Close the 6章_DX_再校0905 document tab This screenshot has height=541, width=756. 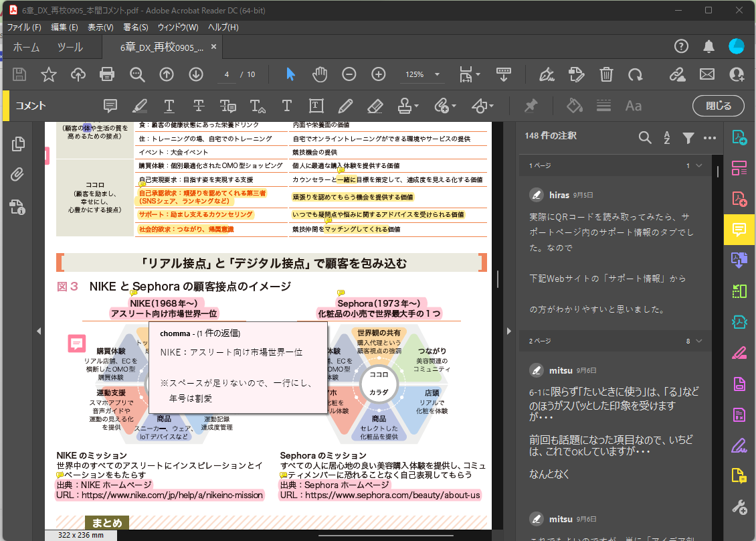point(213,47)
